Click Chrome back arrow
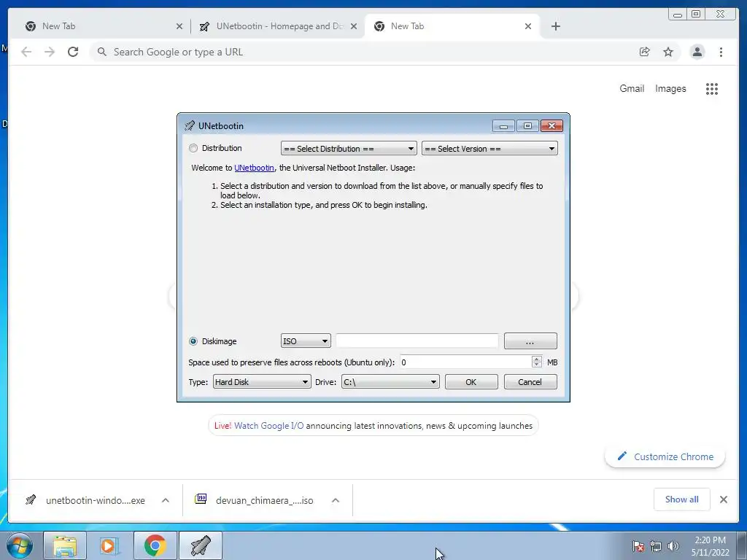The image size is (747, 560). tap(26, 52)
